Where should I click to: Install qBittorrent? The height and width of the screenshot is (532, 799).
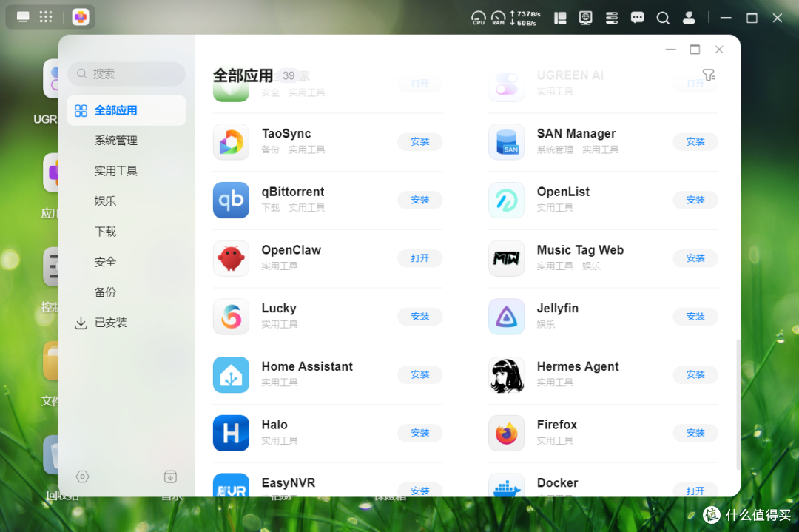pos(420,200)
